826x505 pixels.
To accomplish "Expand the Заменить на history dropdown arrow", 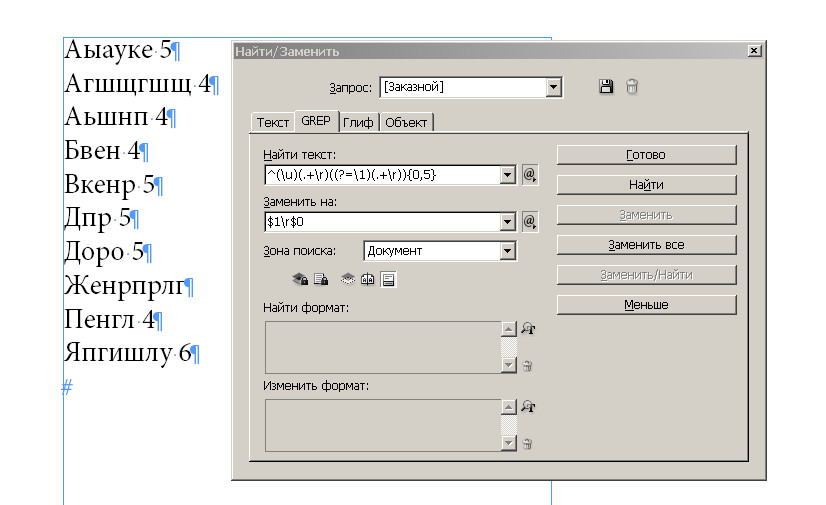I will (x=507, y=222).
